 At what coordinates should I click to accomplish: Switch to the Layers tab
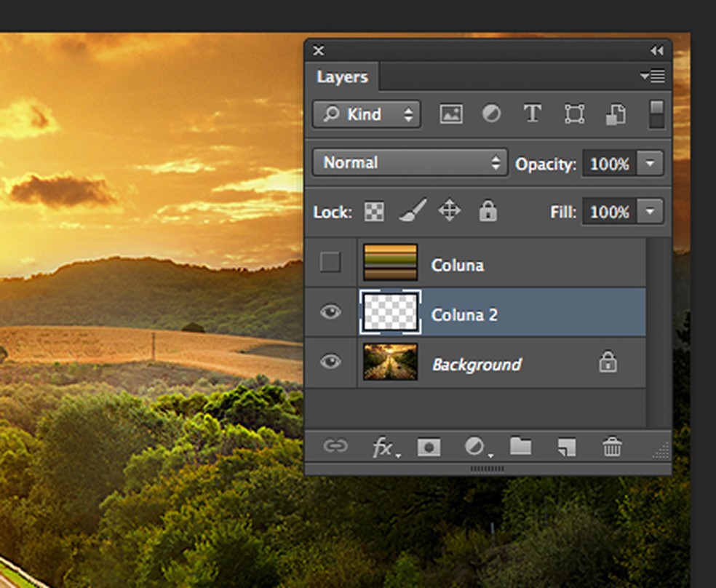pyautogui.click(x=342, y=76)
